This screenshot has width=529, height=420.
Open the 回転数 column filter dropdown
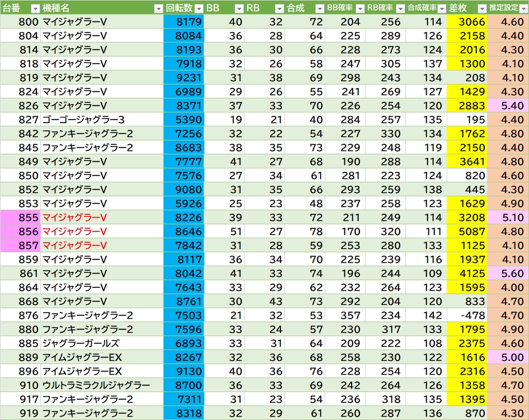coord(199,8)
